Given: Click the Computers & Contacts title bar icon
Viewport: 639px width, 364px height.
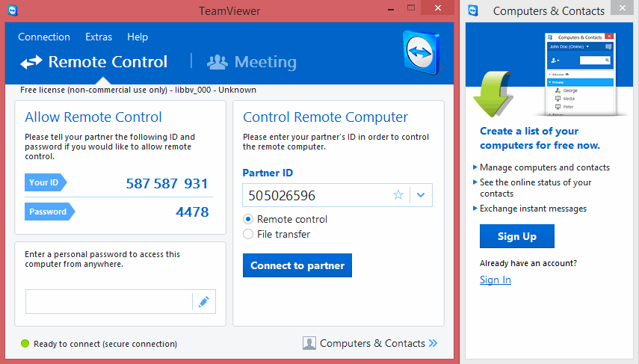Looking at the screenshot, I should click(474, 10).
